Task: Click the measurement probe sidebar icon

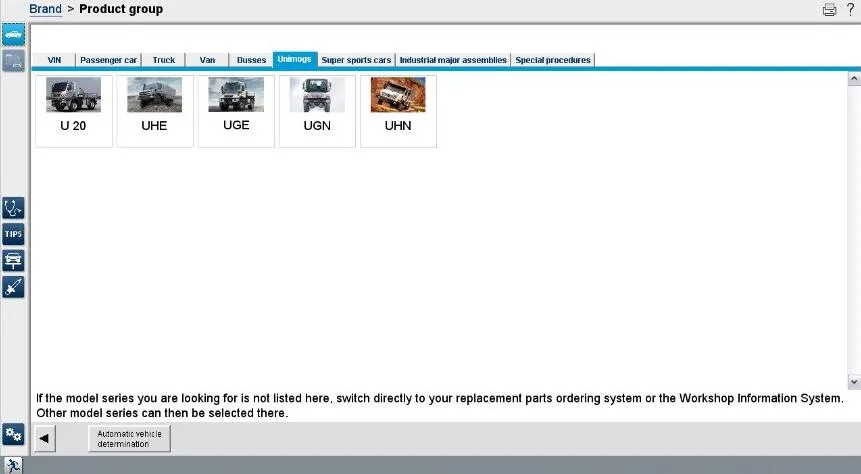Action: (13, 287)
